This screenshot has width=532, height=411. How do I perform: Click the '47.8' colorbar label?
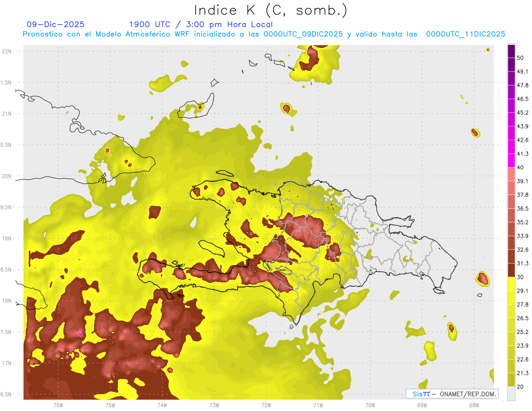[523, 85]
